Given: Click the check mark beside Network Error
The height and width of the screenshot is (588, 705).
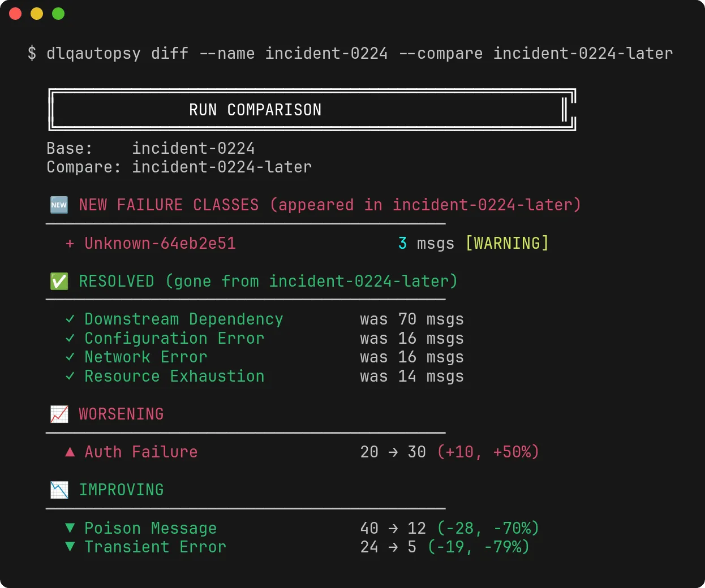Looking at the screenshot, I should 70,357.
